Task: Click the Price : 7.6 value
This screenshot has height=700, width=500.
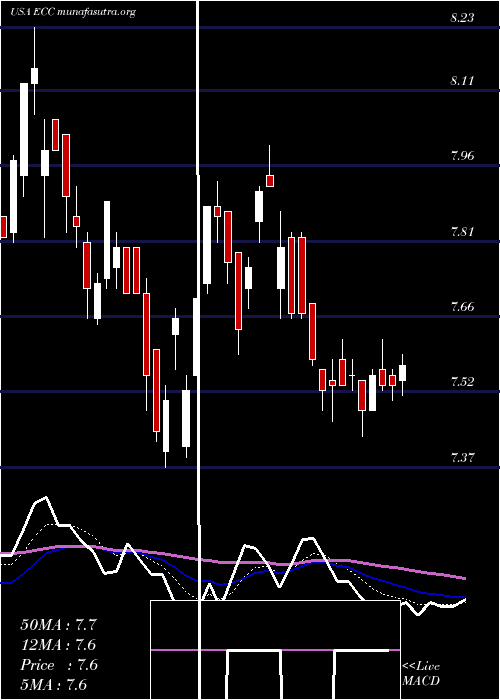Action: click(58, 665)
